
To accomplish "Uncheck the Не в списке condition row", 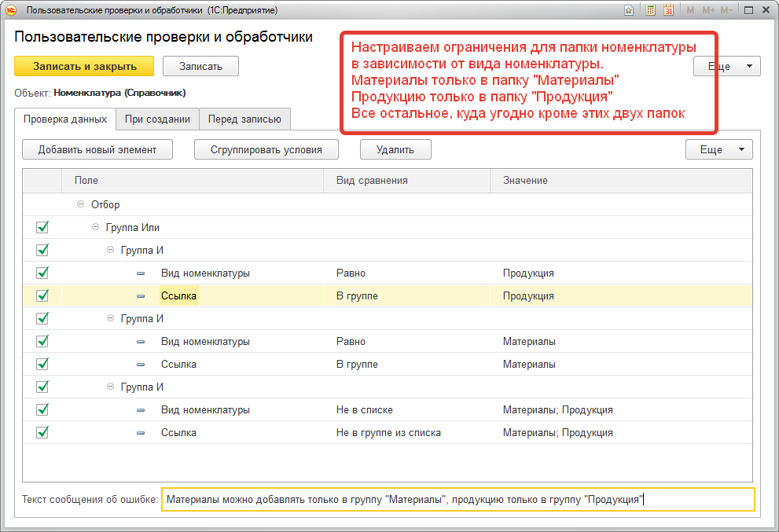I will pos(44,409).
